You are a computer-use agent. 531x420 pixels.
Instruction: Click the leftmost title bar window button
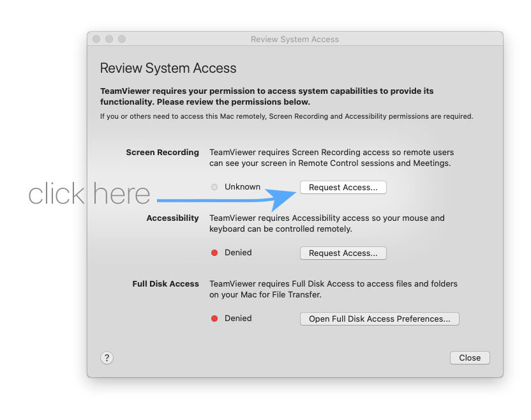[96, 39]
